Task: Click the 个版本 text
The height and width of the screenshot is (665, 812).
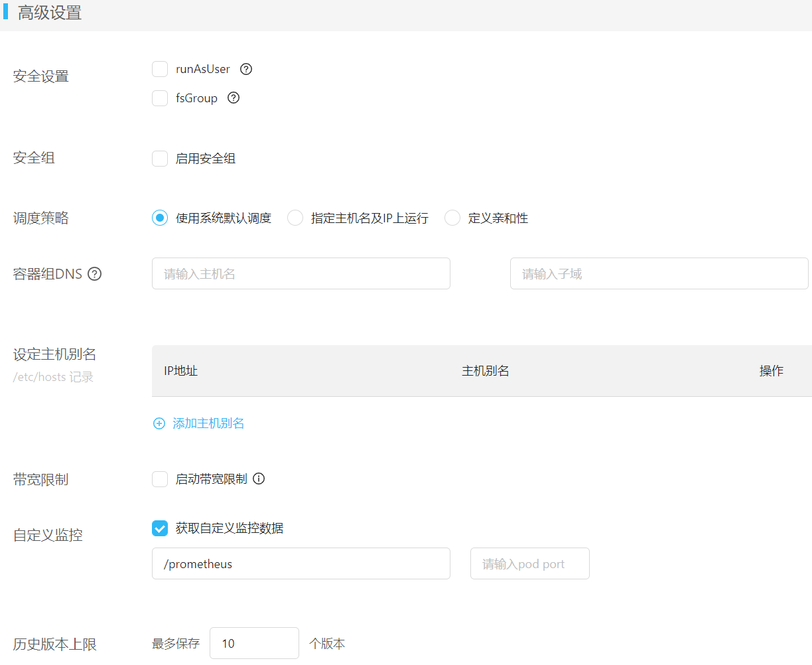Action: click(327, 644)
